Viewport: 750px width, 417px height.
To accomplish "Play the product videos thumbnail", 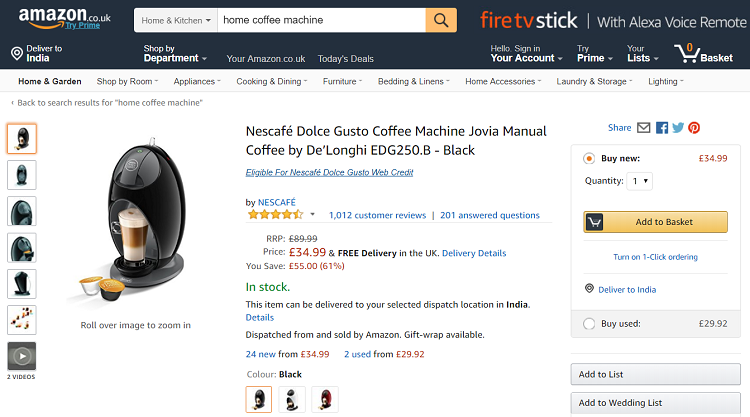I will 22,356.
